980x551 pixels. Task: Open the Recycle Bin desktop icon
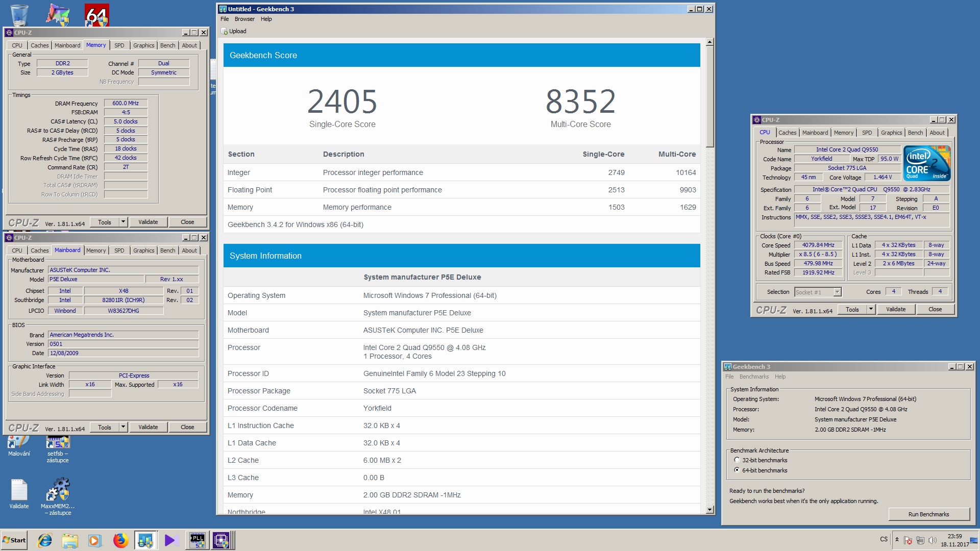pyautogui.click(x=19, y=14)
